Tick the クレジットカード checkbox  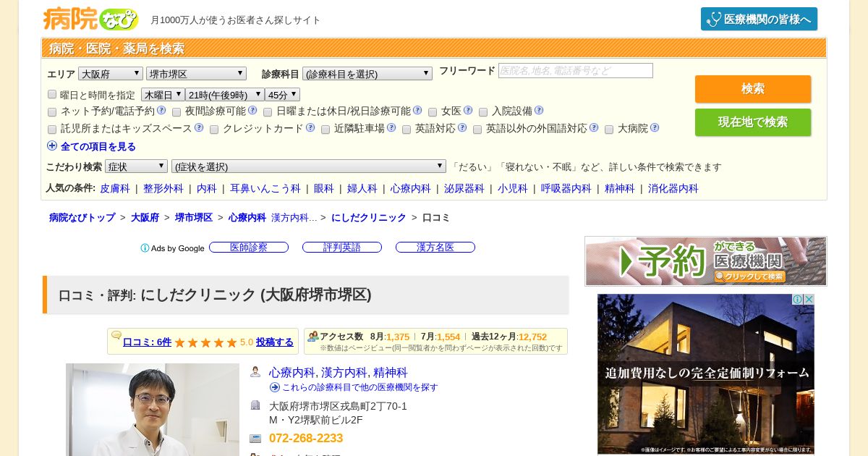point(214,130)
